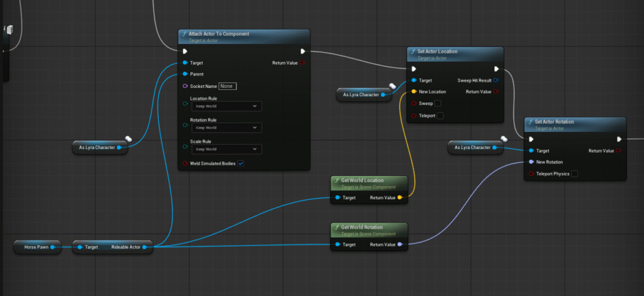Click Attach Actor To Component input execution pin

pos(185,52)
